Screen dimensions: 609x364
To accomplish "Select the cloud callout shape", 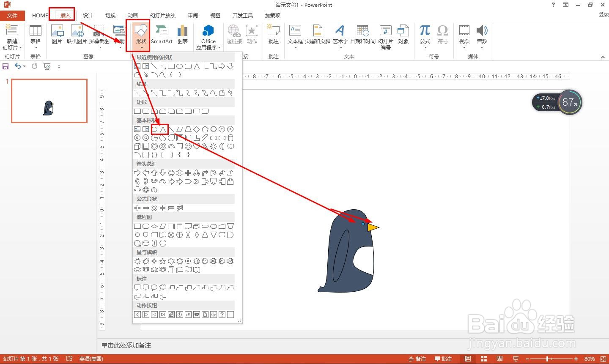I will (x=163, y=287).
